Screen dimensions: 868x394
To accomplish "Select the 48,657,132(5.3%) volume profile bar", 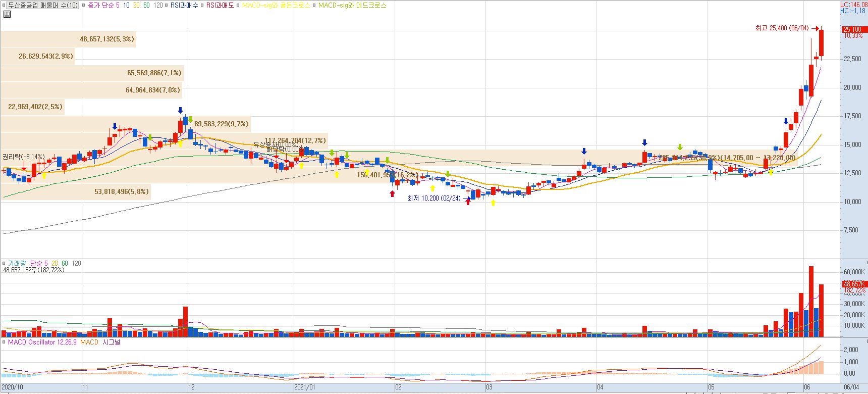I will coord(69,39).
